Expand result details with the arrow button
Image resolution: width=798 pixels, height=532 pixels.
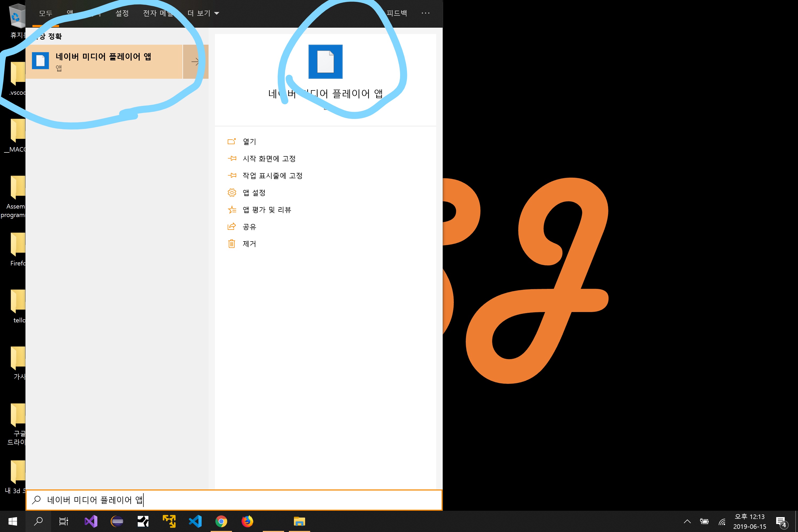(x=196, y=62)
